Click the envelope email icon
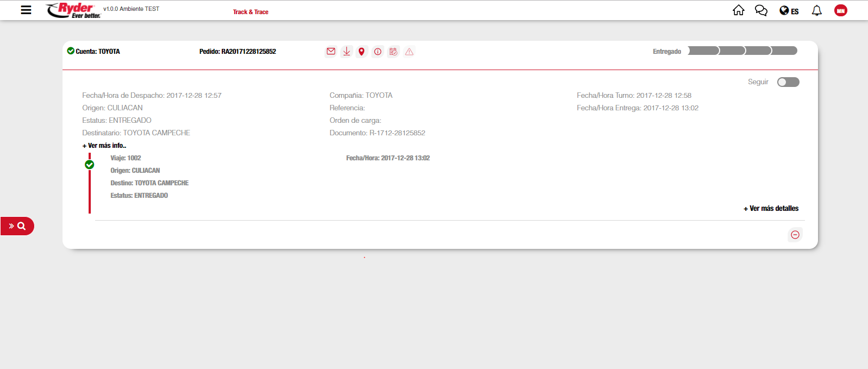This screenshot has width=868, height=369. [x=330, y=52]
